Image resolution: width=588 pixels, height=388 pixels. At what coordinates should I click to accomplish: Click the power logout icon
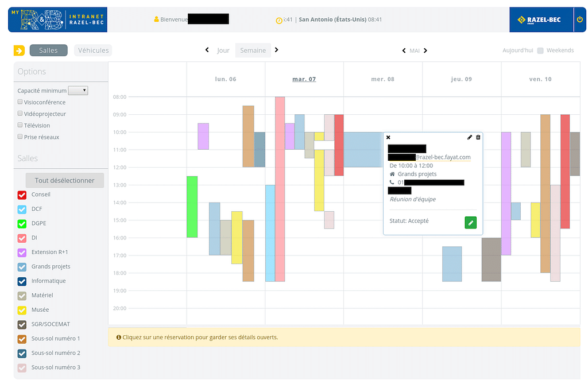[579, 20]
